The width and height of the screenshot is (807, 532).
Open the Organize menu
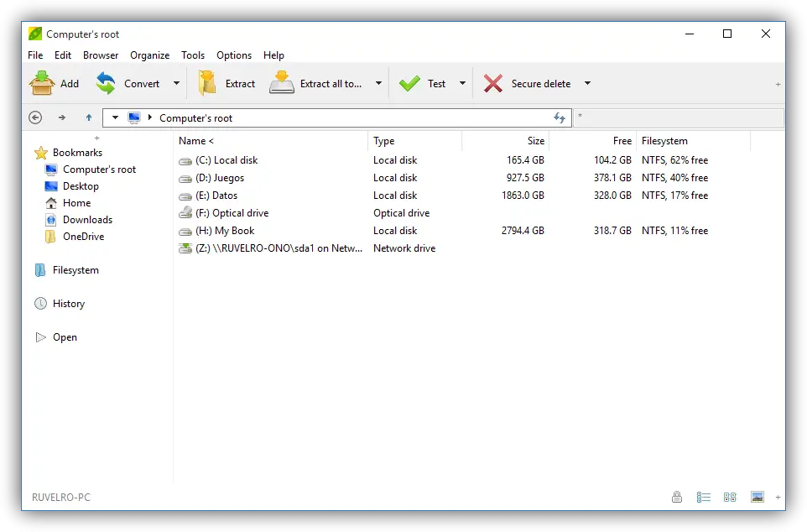coord(150,55)
